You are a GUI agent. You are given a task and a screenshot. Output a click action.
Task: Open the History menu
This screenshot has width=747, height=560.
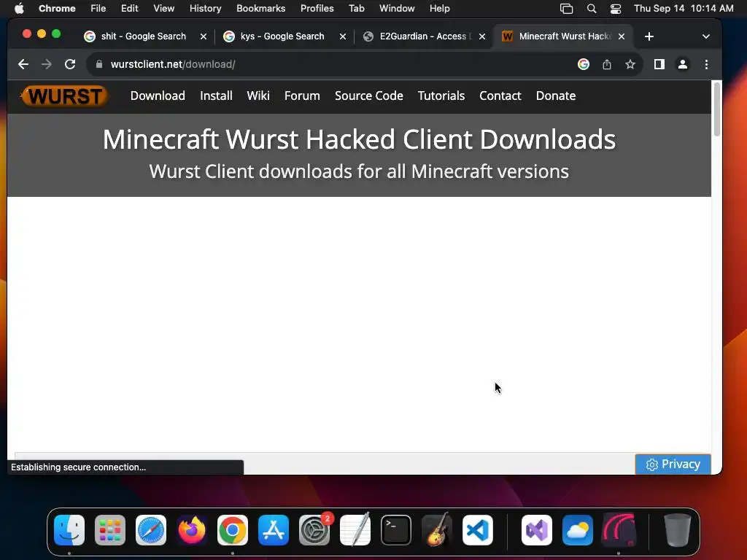click(x=205, y=9)
